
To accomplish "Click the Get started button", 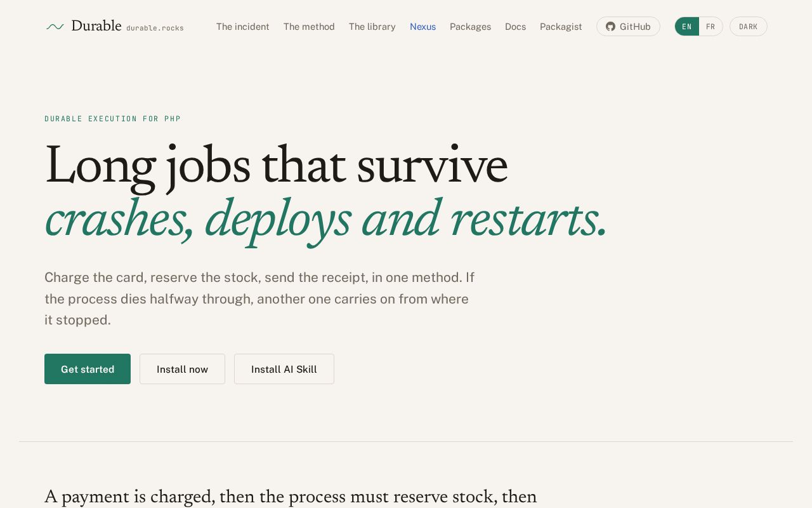I will coord(88,369).
